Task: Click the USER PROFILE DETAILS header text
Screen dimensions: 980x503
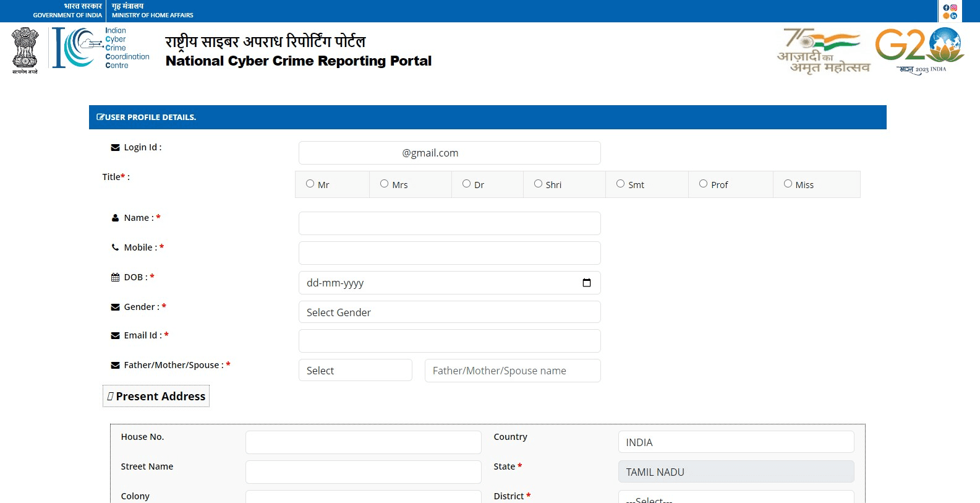Action: [x=150, y=117]
